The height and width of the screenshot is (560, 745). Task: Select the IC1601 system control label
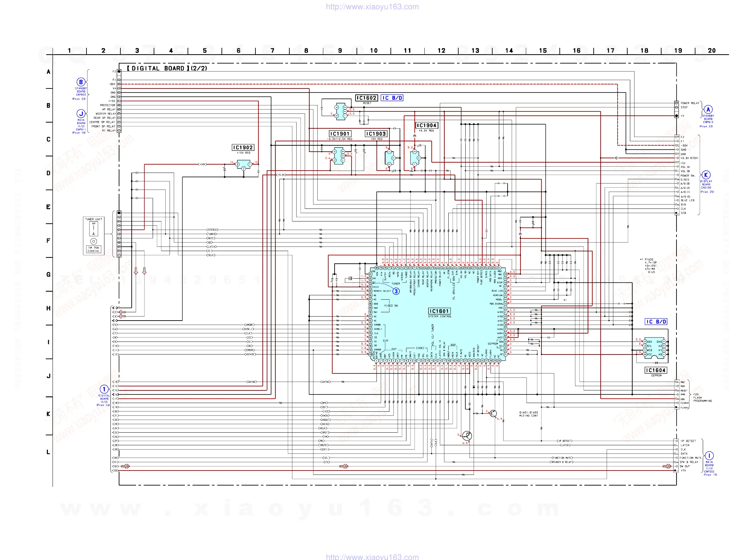click(439, 311)
